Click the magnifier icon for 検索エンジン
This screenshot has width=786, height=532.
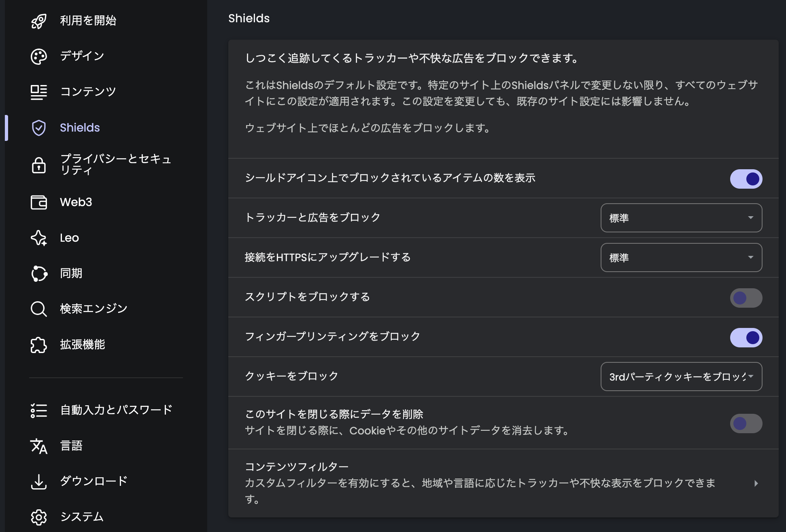point(39,309)
